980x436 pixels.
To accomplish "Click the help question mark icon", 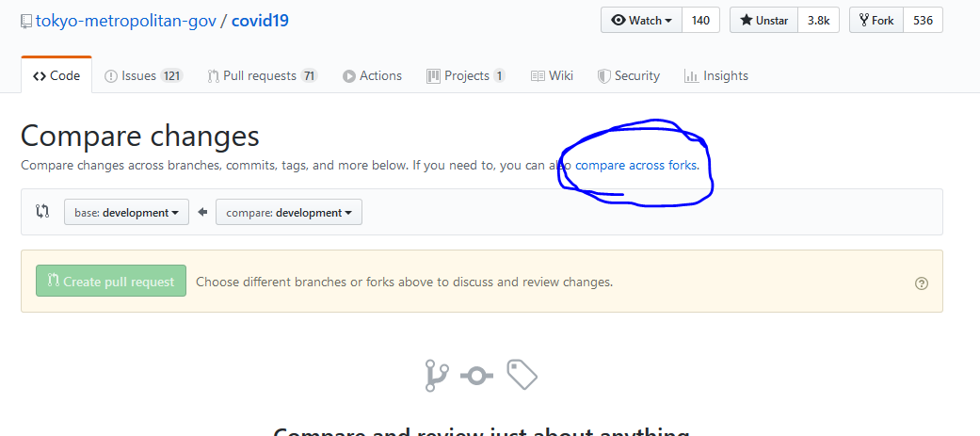I will click(x=922, y=283).
